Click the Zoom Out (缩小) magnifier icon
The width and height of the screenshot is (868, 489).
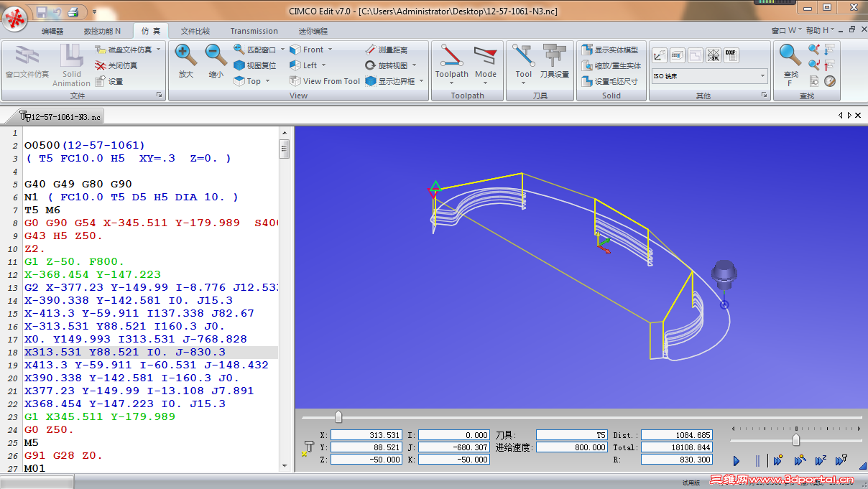point(216,55)
